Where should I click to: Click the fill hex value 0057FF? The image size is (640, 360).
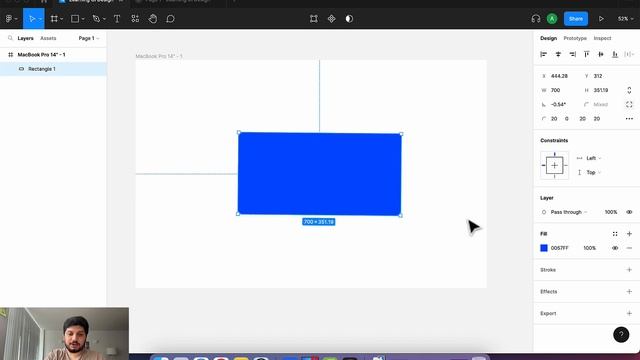[560, 248]
